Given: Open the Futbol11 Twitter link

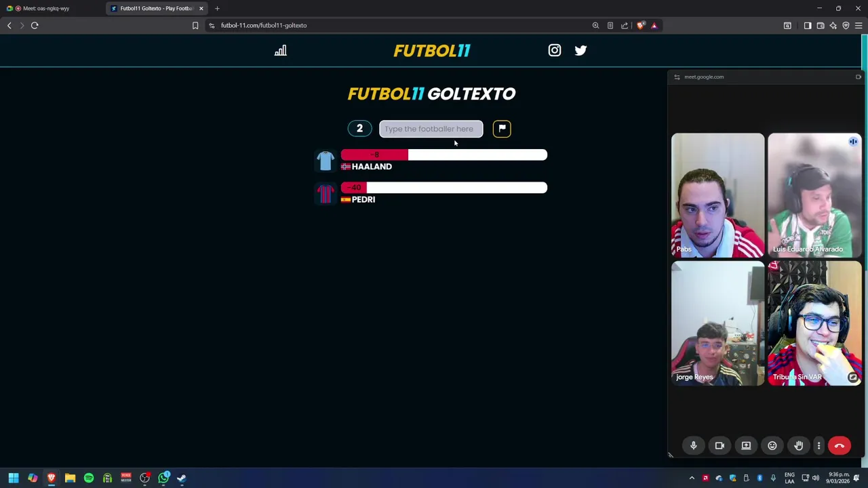Looking at the screenshot, I should tap(580, 50).
